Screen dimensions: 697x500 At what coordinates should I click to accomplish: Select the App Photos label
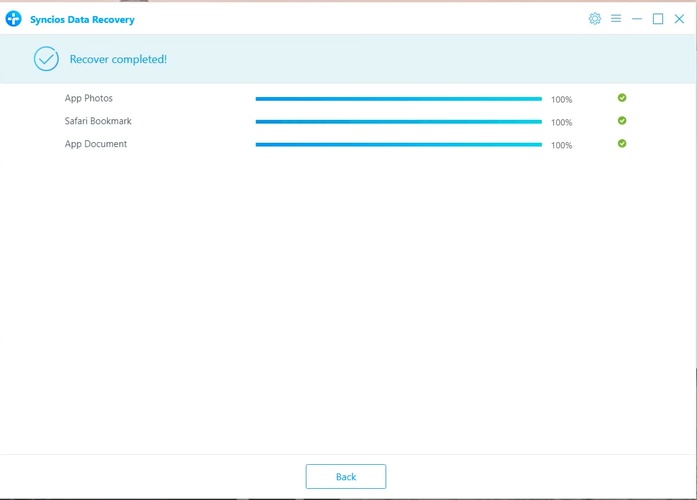click(88, 98)
